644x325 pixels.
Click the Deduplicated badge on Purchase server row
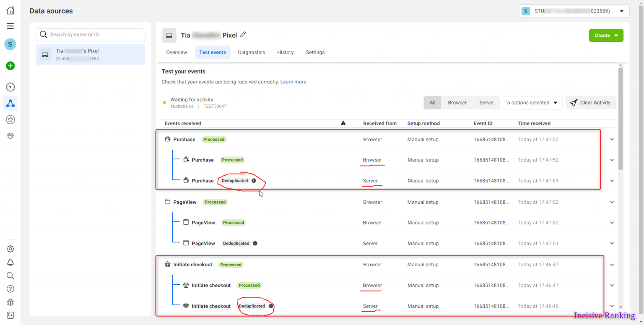pos(235,181)
